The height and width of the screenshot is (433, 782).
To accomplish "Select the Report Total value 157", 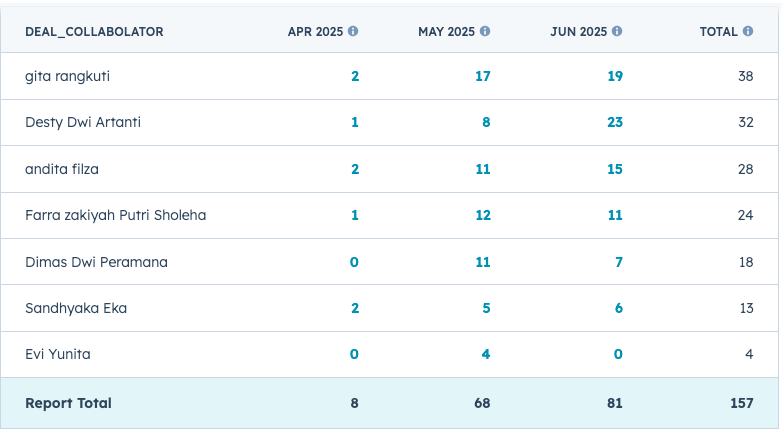I will tap(740, 403).
